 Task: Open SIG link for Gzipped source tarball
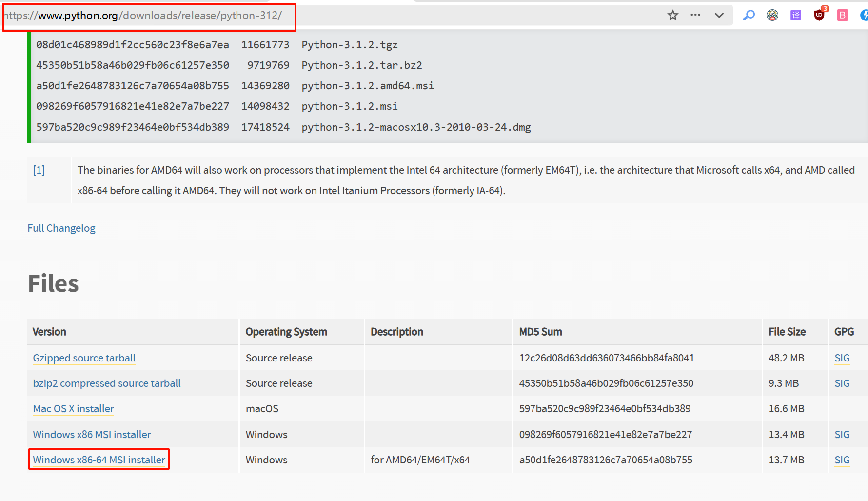click(x=842, y=358)
